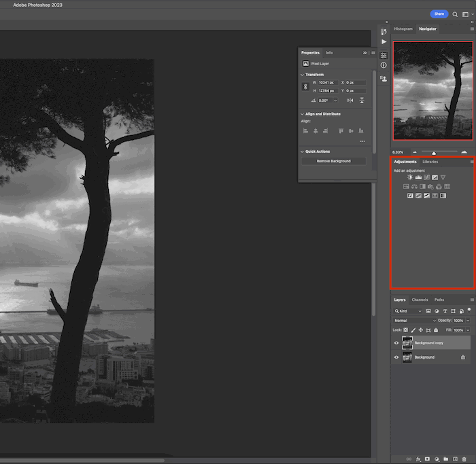
Task: Align top edges in Properties
Action: (341, 130)
